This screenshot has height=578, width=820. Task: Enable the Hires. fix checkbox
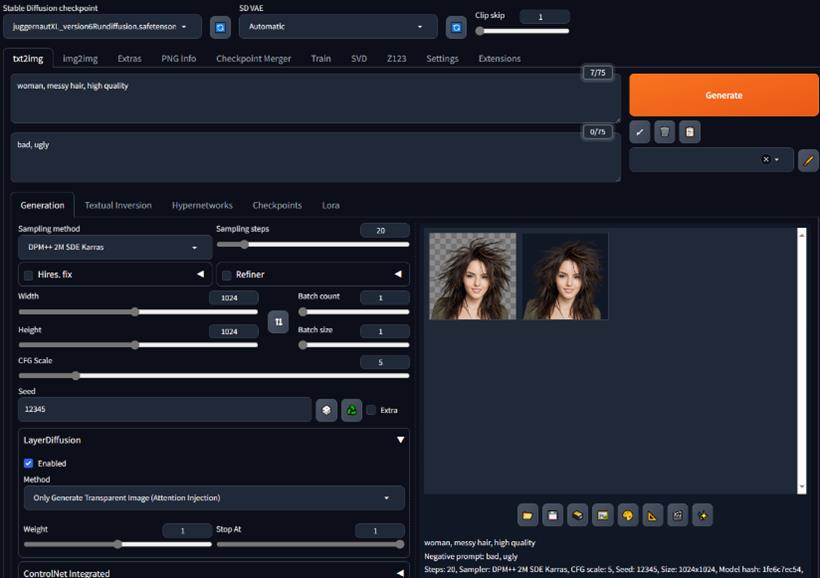coord(28,275)
